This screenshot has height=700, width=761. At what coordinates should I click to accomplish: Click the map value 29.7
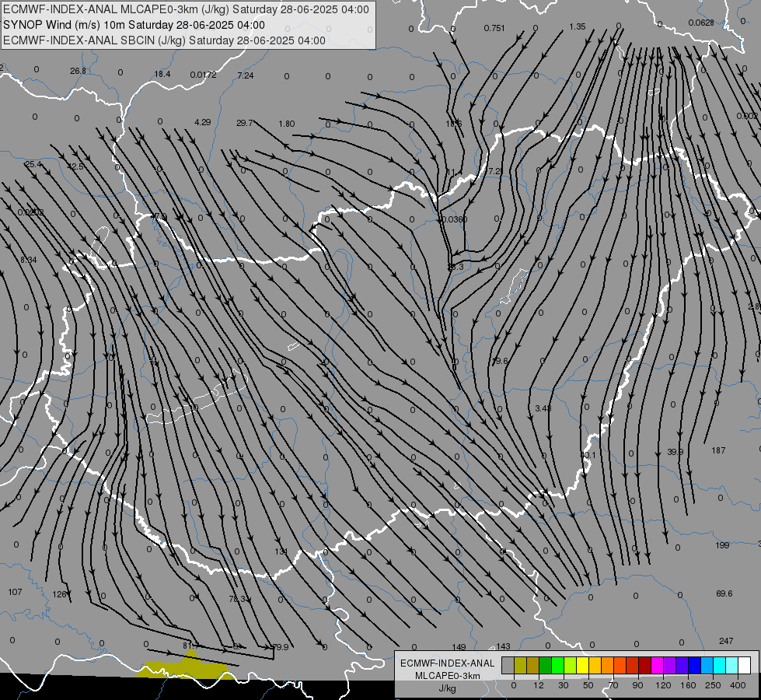pyautogui.click(x=244, y=124)
